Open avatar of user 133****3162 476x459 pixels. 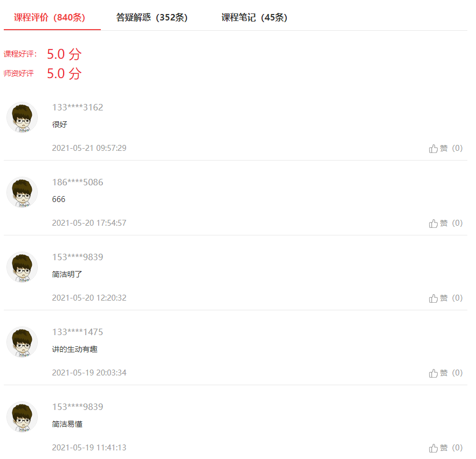(x=22, y=117)
